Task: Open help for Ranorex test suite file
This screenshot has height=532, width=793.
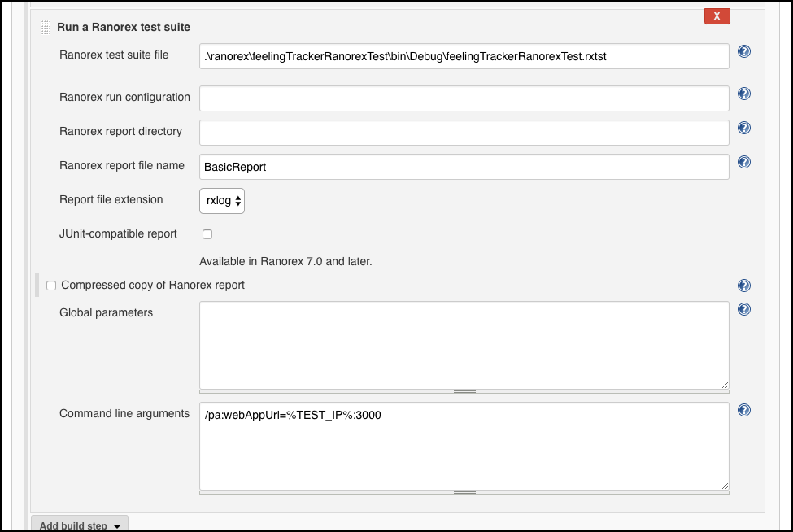Action: coord(744,51)
